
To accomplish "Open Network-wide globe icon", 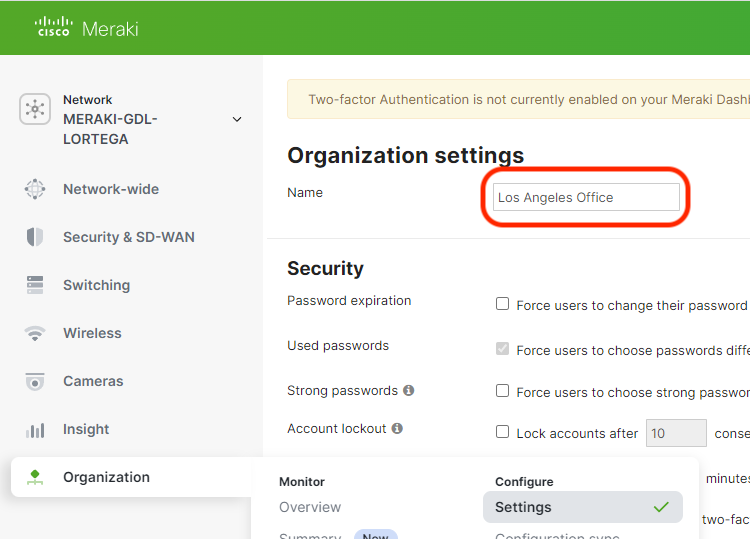I will tap(35, 189).
